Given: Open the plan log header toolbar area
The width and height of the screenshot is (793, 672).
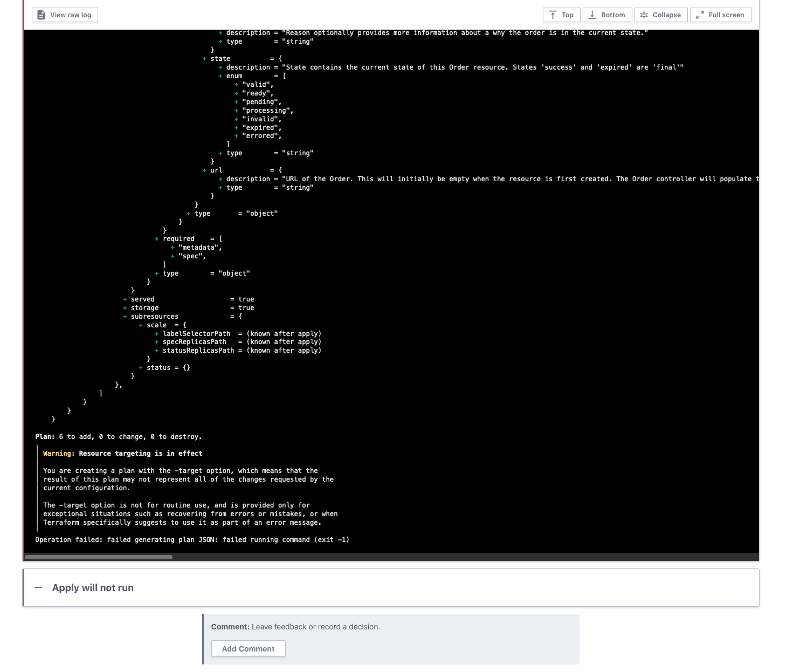Looking at the screenshot, I should tap(377, 15).
